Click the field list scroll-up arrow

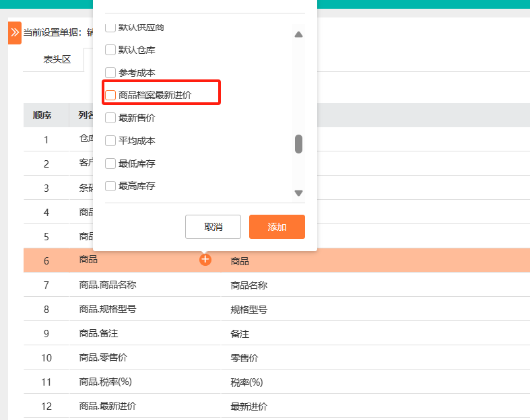298,34
